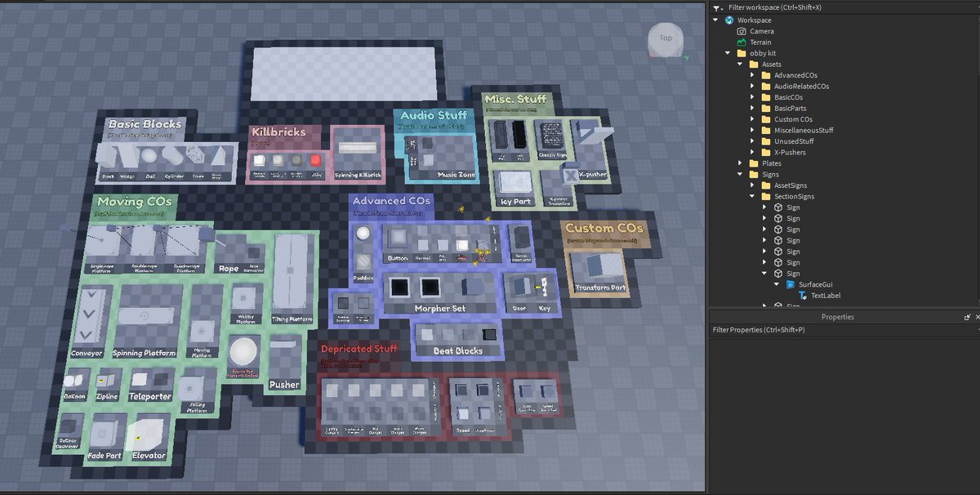Screen dimensions: 980x495
Task: Expand the AudioRelatedCOs folder arrow
Action: click(x=752, y=86)
